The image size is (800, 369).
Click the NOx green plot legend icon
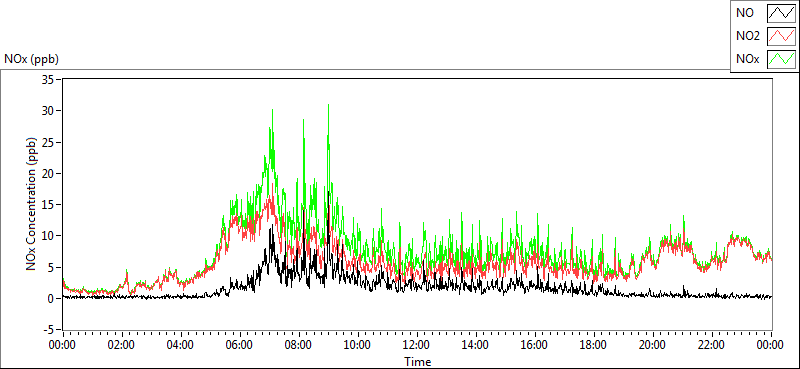tap(781, 59)
